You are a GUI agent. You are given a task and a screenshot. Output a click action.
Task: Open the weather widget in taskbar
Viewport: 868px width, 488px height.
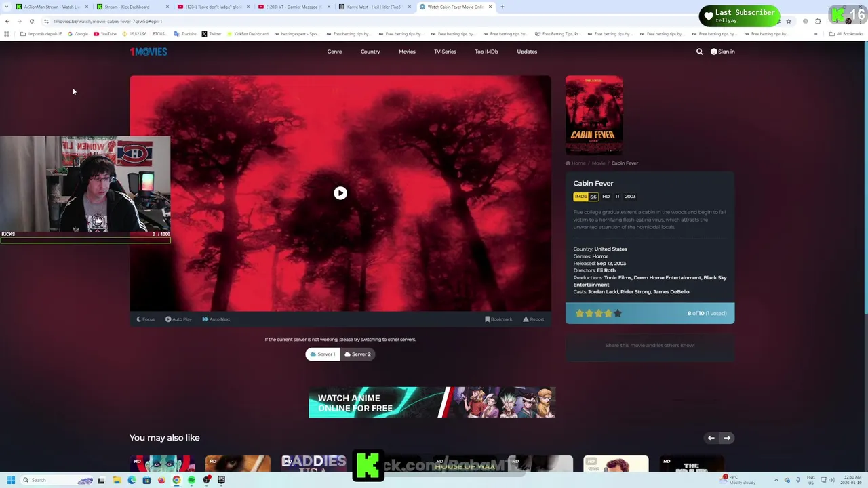point(738,480)
